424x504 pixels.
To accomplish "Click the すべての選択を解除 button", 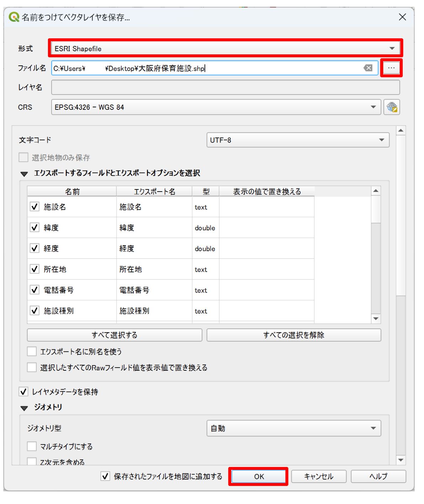I will coord(294,335).
